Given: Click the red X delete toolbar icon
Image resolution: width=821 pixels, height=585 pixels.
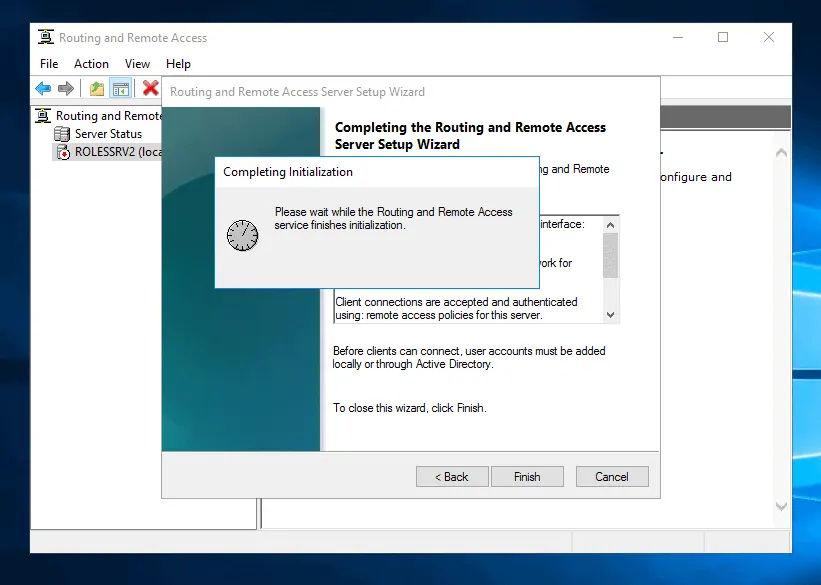Looking at the screenshot, I should click(x=151, y=88).
